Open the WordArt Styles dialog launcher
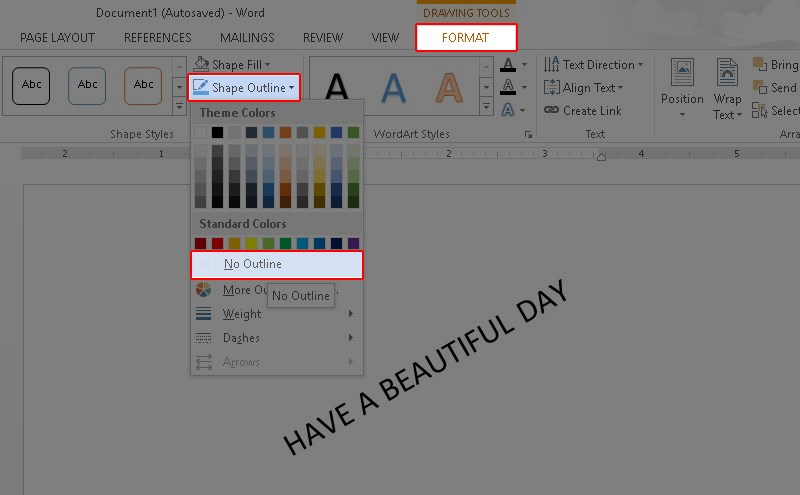The image size is (800, 495). pos(528,134)
